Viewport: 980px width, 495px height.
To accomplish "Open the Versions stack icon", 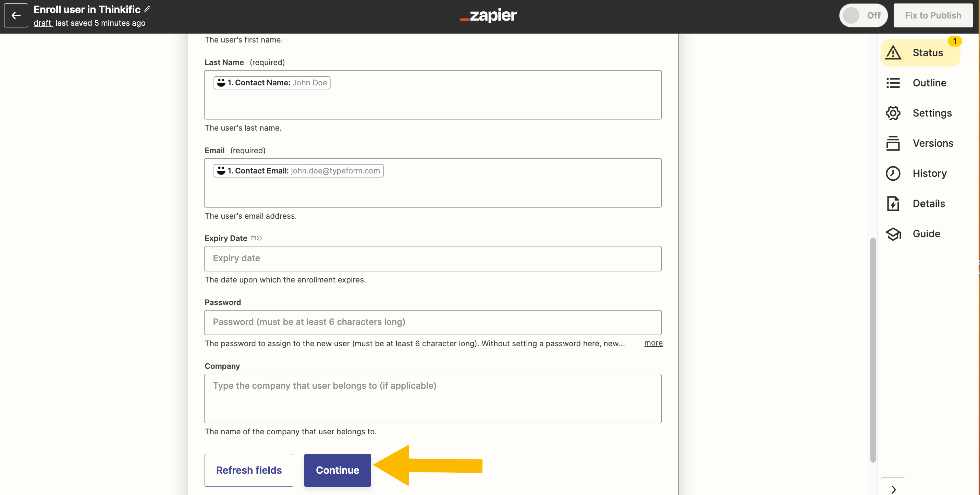I will 893,143.
